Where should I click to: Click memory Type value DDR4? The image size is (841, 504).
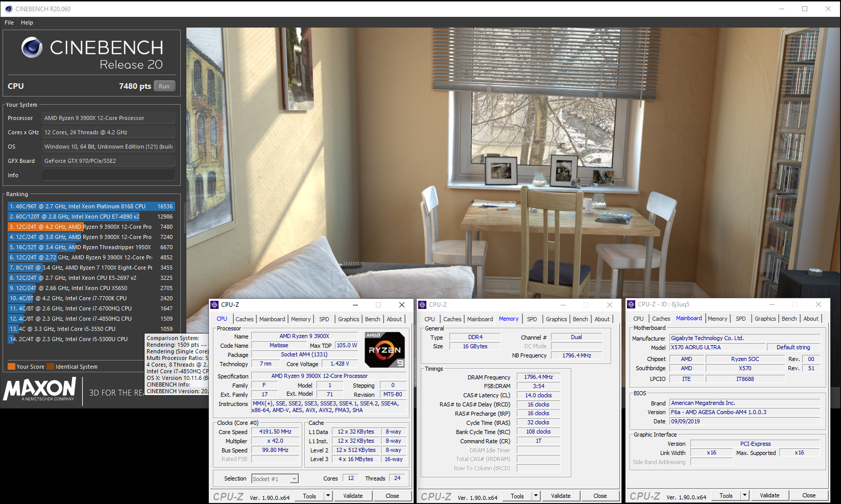pyautogui.click(x=475, y=337)
